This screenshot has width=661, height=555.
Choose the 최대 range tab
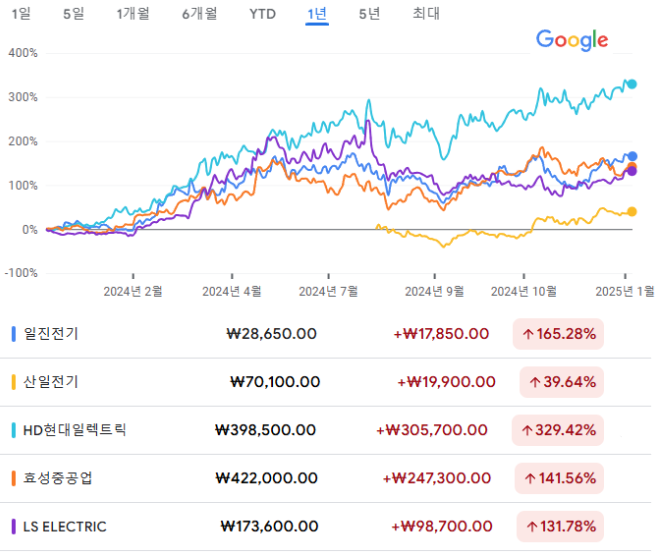[x=426, y=14]
